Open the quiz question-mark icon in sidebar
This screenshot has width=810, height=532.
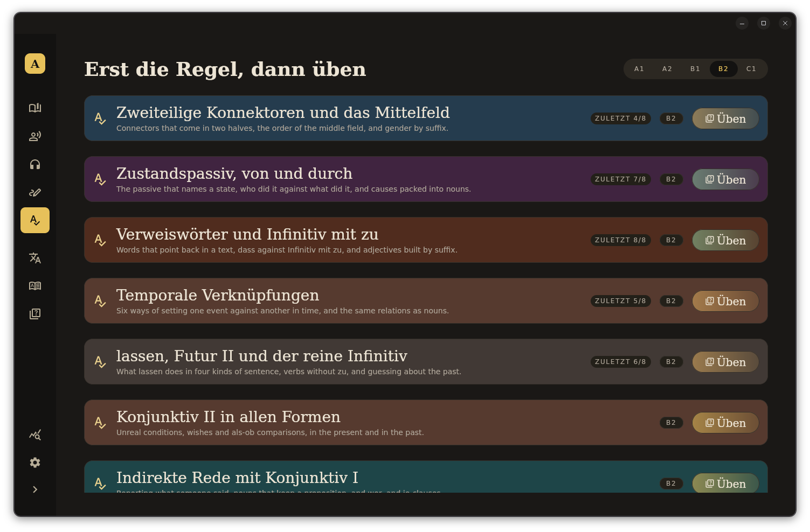pyautogui.click(x=35, y=314)
